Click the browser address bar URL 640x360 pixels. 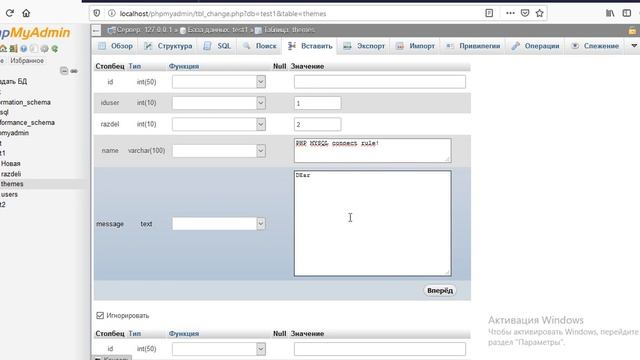click(223, 13)
